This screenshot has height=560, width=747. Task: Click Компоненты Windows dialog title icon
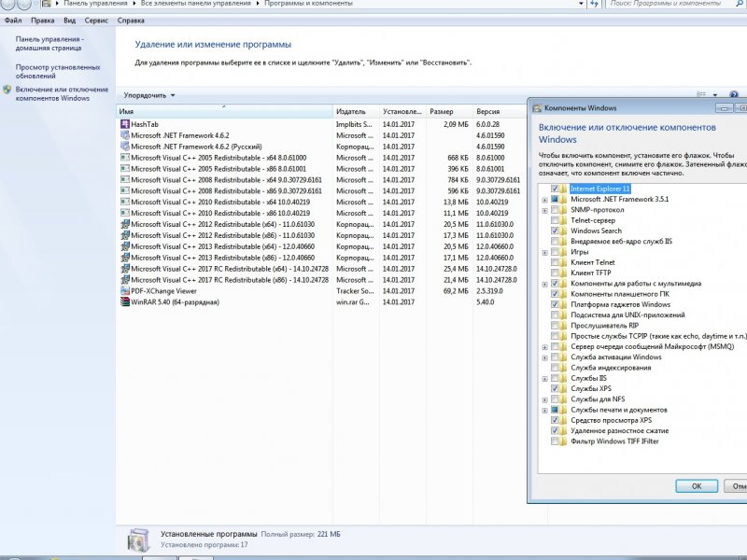pos(537,108)
